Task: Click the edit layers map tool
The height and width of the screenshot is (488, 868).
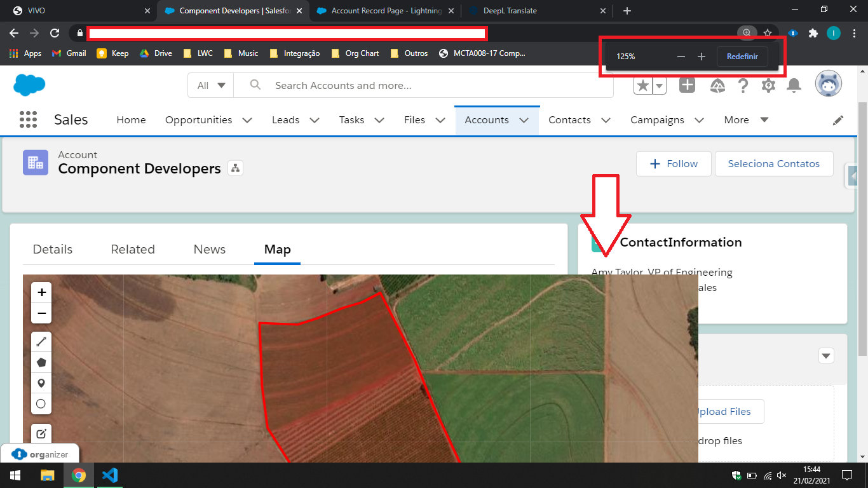Action: [x=41, y=434]
